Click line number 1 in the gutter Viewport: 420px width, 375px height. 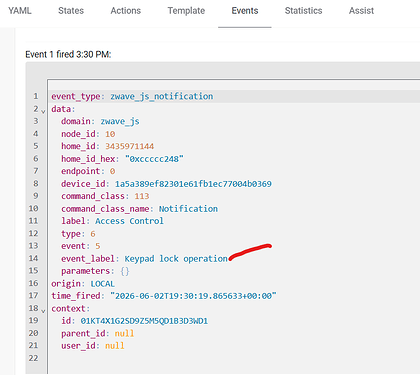pyautogui.click(x=36, y=96)
